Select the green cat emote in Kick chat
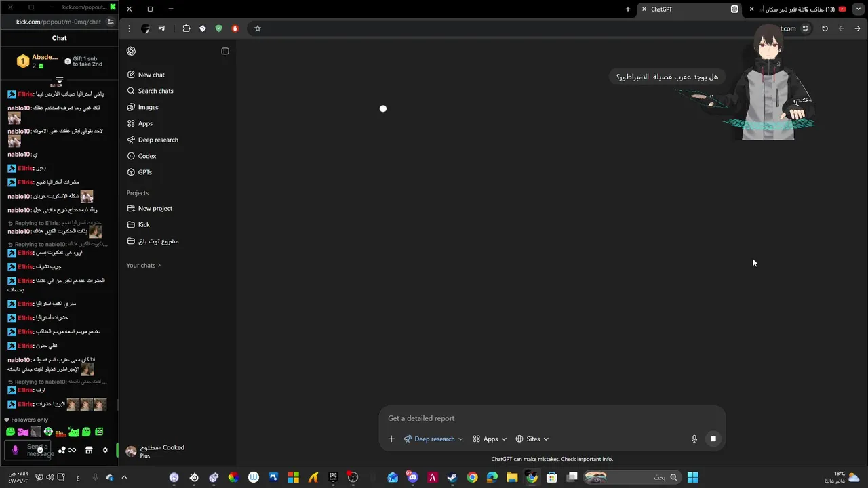The height and width of the screenshot is (488, 868). tap(74, 432)
